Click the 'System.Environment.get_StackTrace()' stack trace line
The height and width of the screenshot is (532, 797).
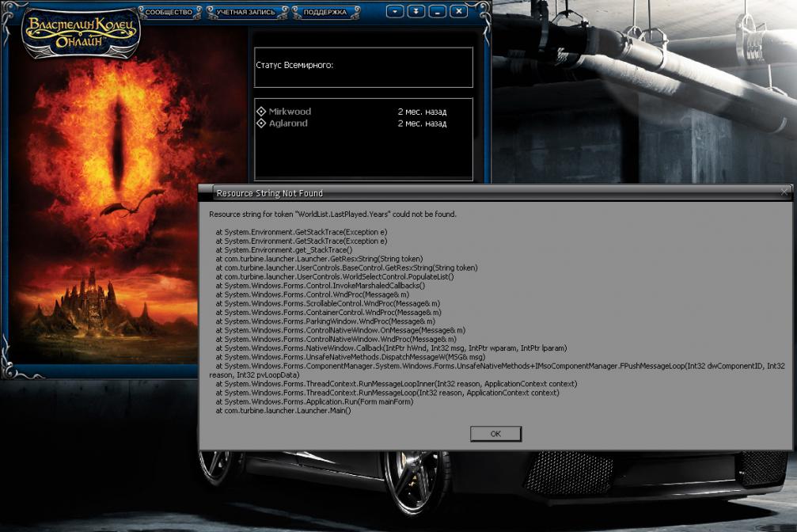(x=283, y=249)
